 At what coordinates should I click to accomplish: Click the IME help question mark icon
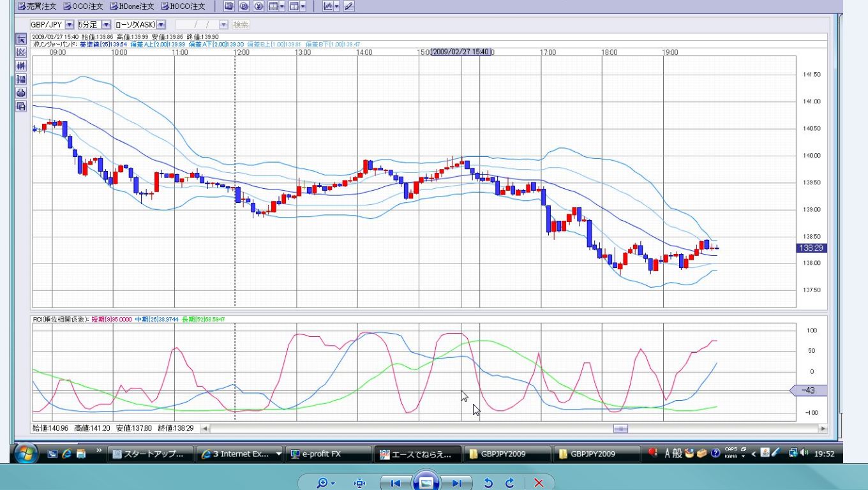(x=715, y=454)
